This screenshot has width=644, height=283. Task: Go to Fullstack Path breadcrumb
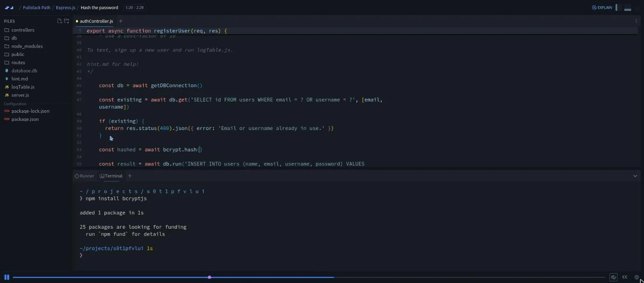click(37, 7)
